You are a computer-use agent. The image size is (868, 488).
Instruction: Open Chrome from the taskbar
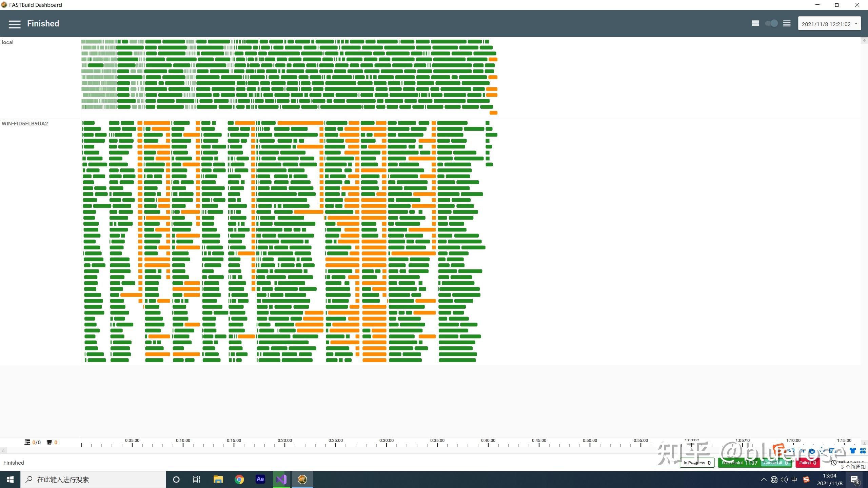(x=239, y=479)
